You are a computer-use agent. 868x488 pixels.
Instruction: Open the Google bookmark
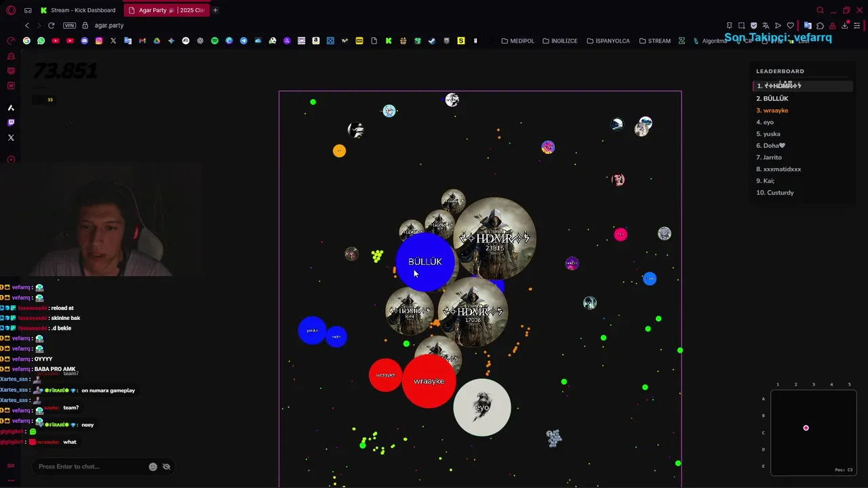point(26,41)
